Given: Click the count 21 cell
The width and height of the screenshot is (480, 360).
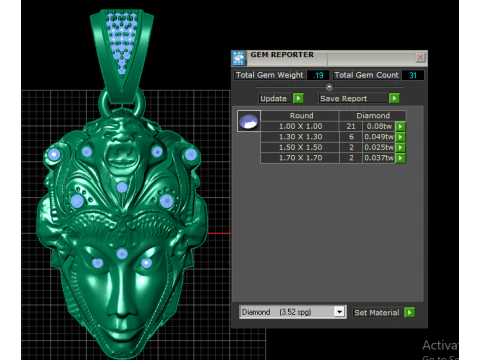Looking at the screenshot, I should [351, 126].
